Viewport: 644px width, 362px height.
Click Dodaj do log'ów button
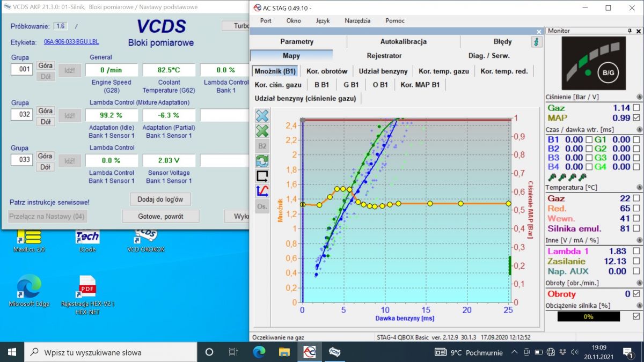click(x=160, y=200)
